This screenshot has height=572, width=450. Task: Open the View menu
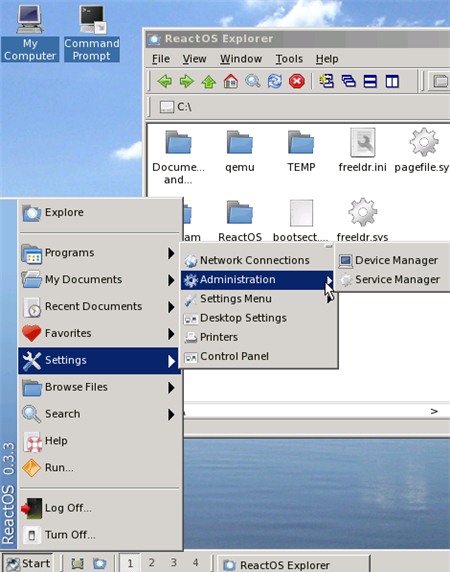tap(194, 59)
